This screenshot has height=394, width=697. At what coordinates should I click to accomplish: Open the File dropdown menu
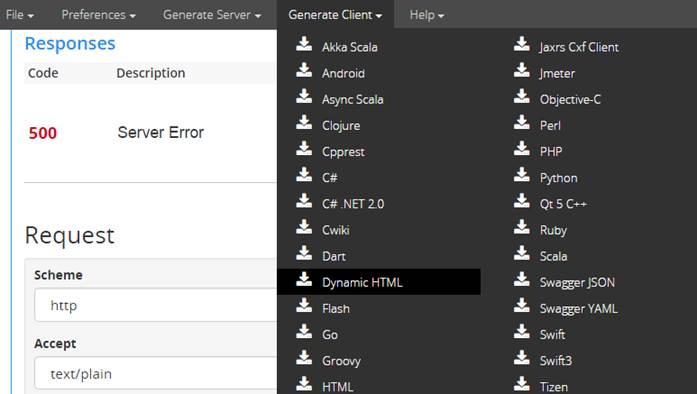pos(20,15)
